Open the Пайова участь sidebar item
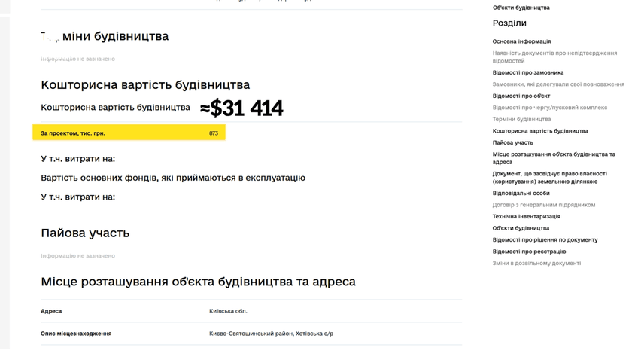The width and height of the screenshot is (644, 363). (512, 142)
